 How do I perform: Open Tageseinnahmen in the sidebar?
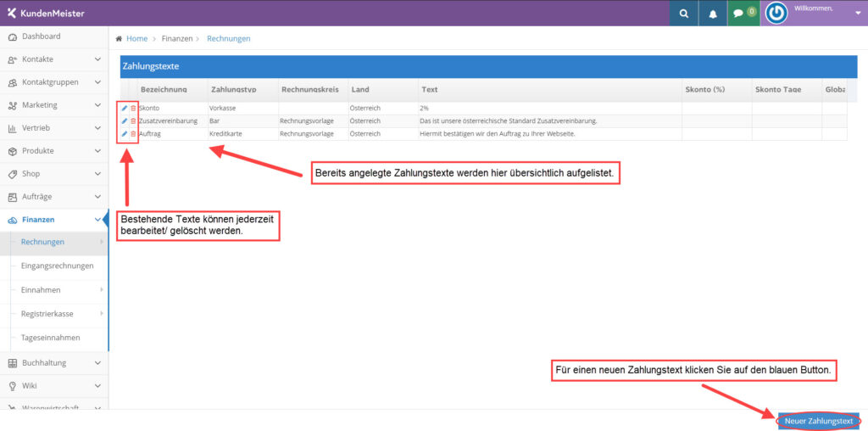(x=50, y=338)
